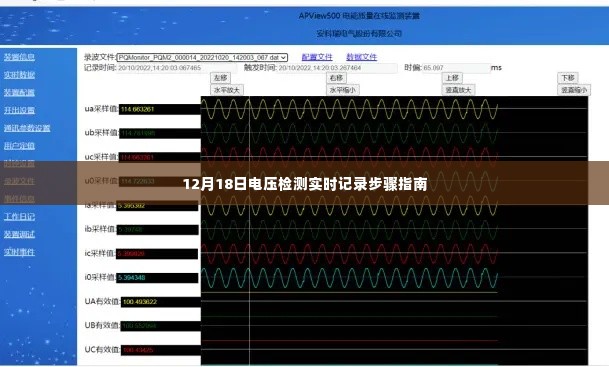The width and height of the screenshot is (609, 367).
Task: Select 开出设置 in the left menu
Action: (19, 110)
